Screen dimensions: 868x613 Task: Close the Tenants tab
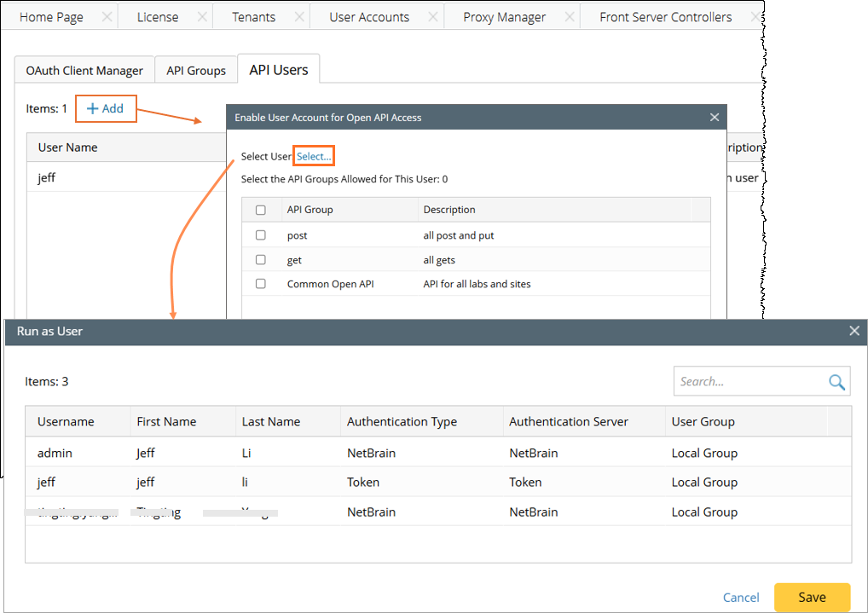[298, 17]
